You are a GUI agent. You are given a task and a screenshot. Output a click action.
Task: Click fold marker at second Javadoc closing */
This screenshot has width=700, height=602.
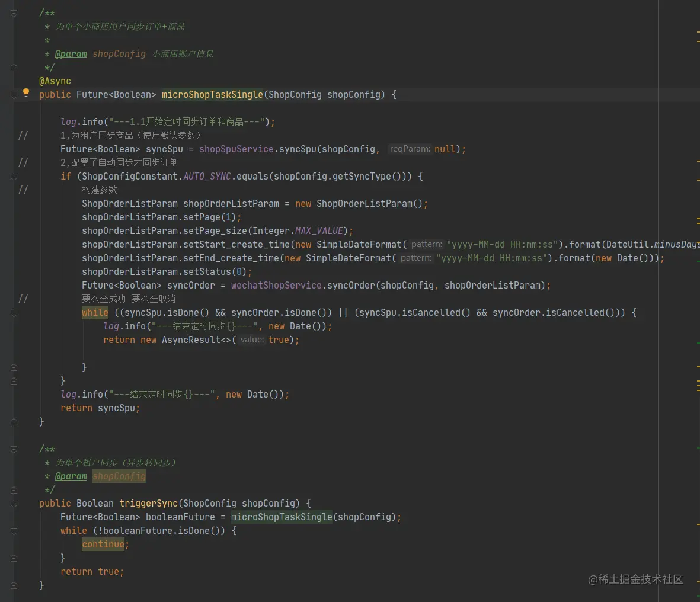[14, 490]
